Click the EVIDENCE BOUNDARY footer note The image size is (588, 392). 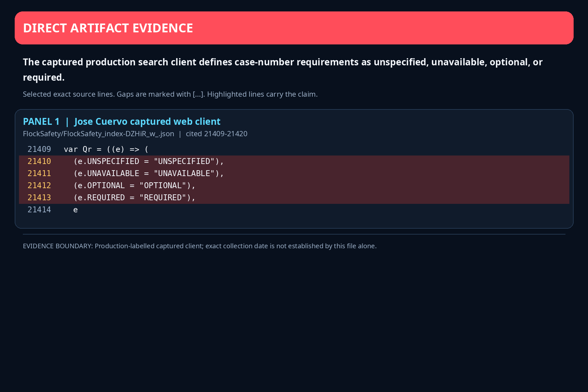click(200, 246)
